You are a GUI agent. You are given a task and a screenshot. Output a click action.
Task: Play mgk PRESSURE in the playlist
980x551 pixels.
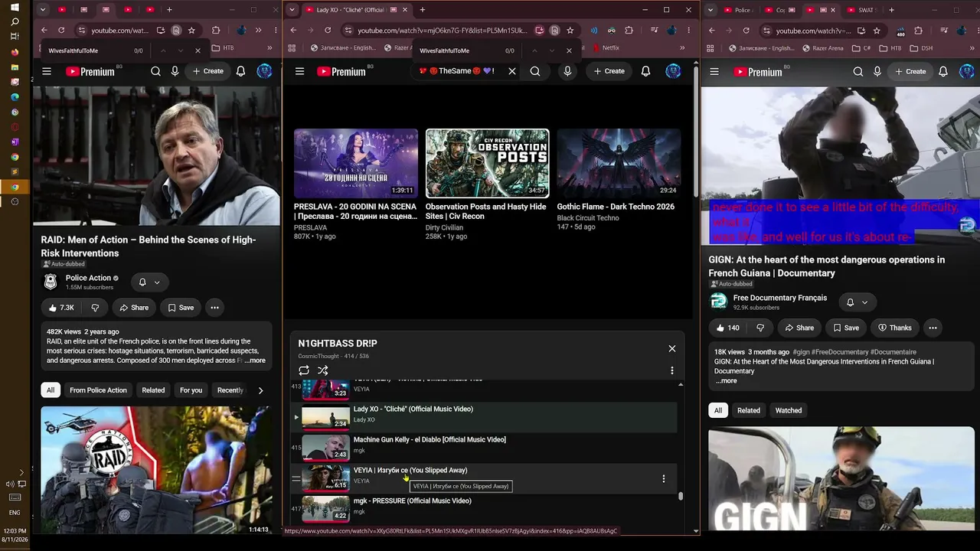click(484, 509)
